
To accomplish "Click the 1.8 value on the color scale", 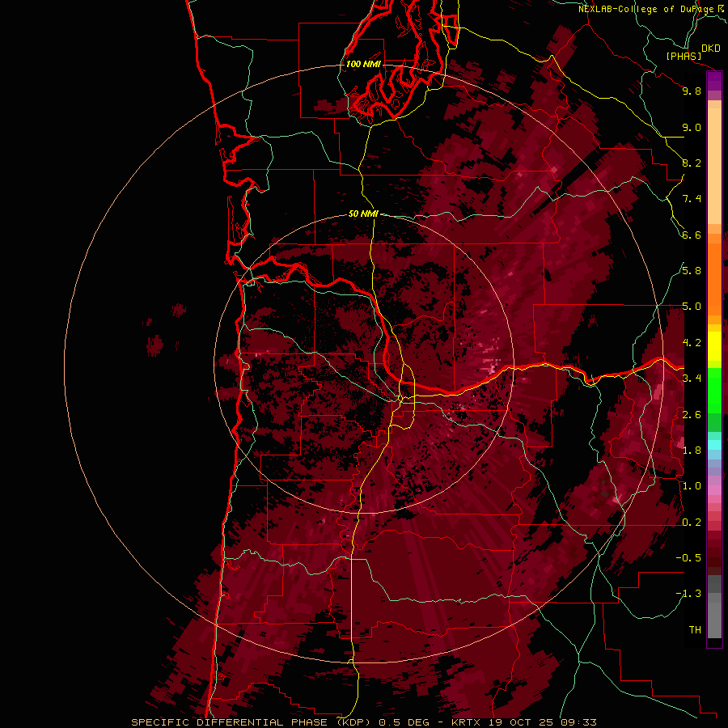I will [692, 451].
